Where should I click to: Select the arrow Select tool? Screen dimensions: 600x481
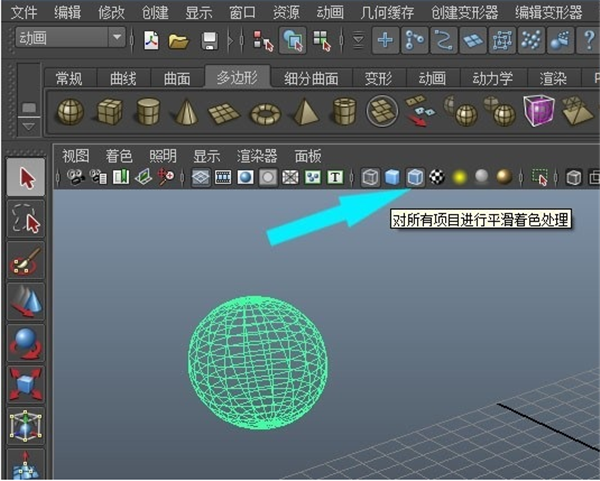27,178
